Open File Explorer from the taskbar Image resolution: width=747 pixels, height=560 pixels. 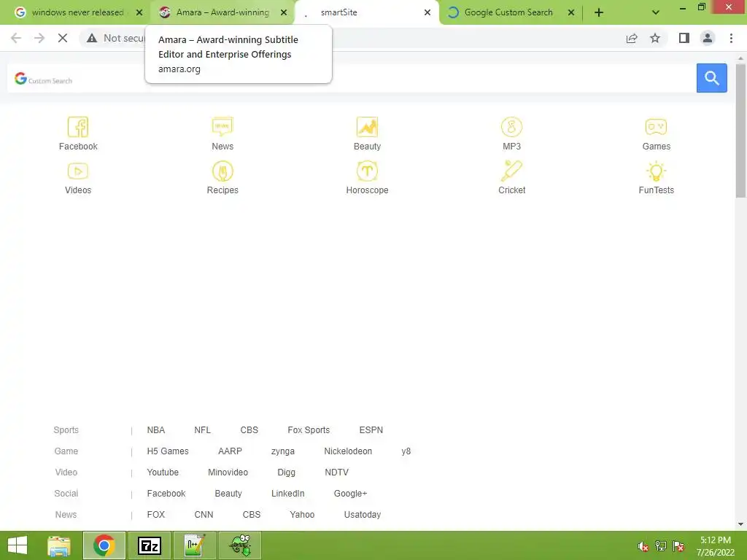(59, 545)
